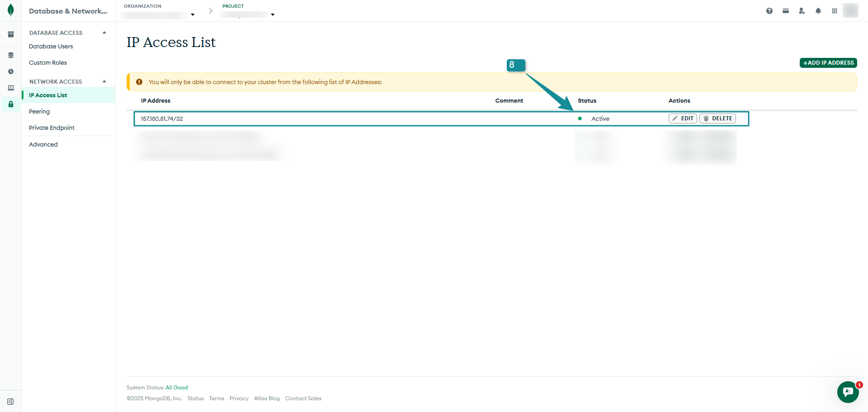The image size is (868, 412).
Task: Click the invite user icon
Action: point(802,11)
